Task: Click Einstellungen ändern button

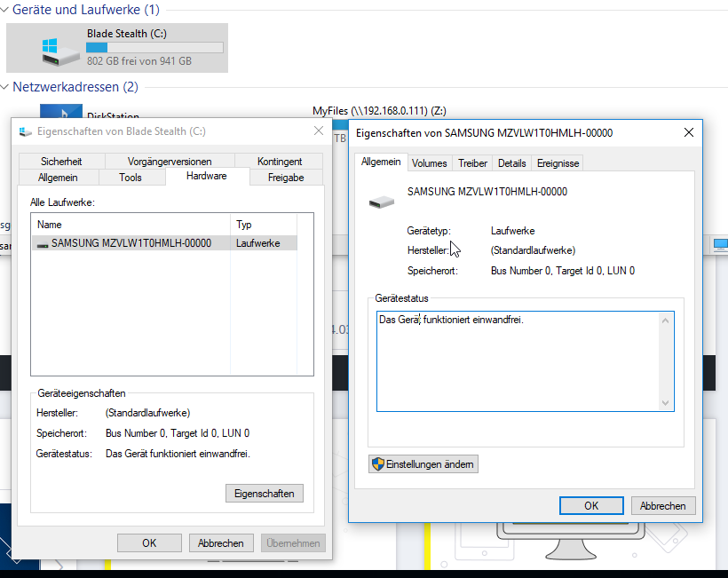Action: [423, 463]
